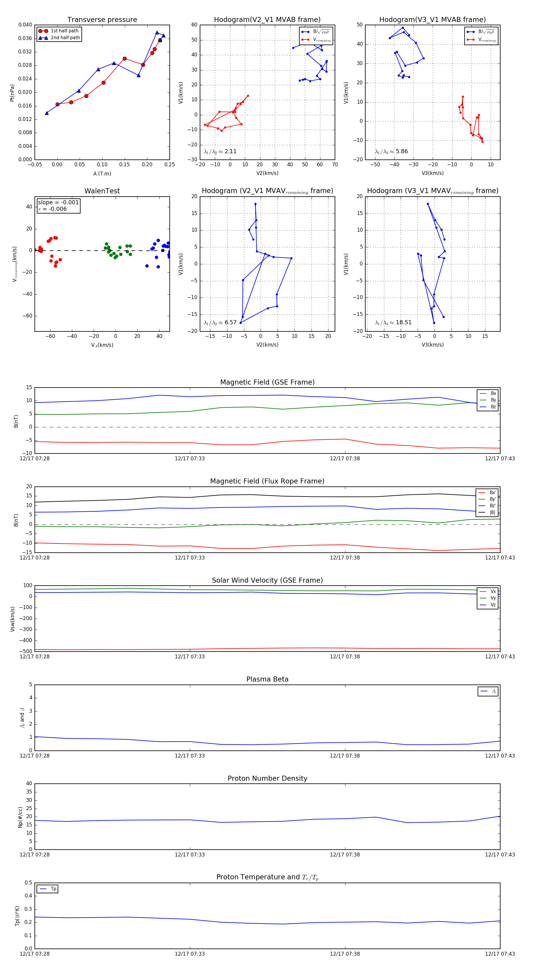Click the red Vx curve in Solar Wind Velocity plot
This screenshot has height=980, width=535.
click(267, 648)
